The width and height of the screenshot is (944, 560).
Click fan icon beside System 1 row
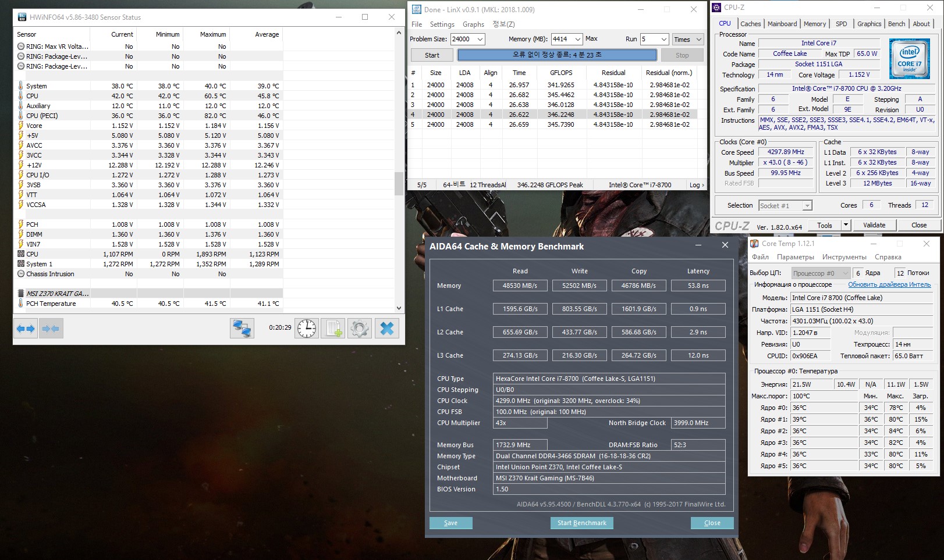[x=21, y=264]
